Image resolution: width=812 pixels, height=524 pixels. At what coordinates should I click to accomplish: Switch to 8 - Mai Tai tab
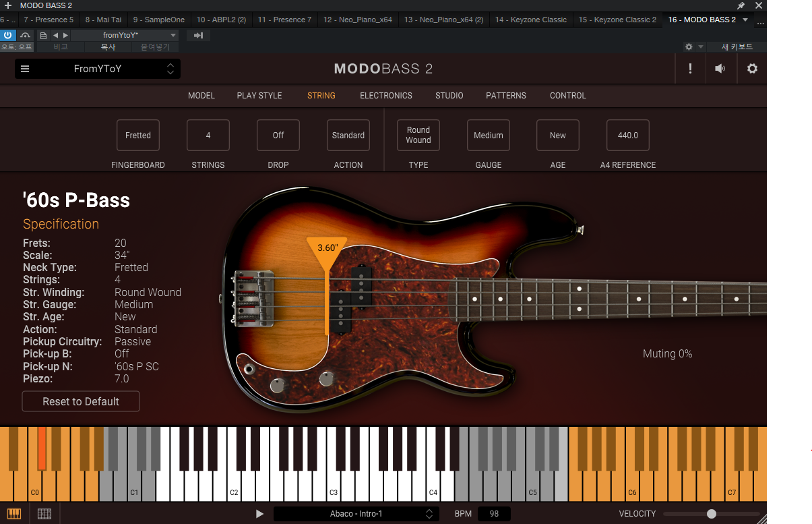pos(103,20)
